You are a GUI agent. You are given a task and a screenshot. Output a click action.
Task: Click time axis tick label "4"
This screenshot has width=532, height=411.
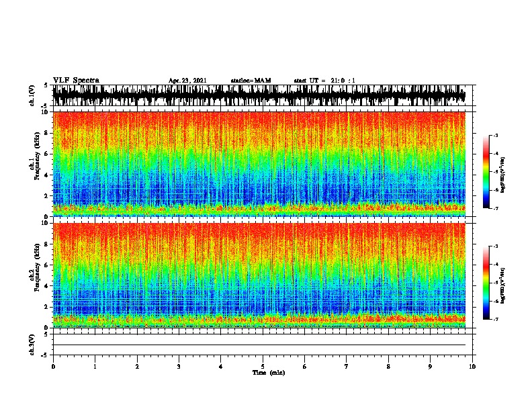pos(221,367)
